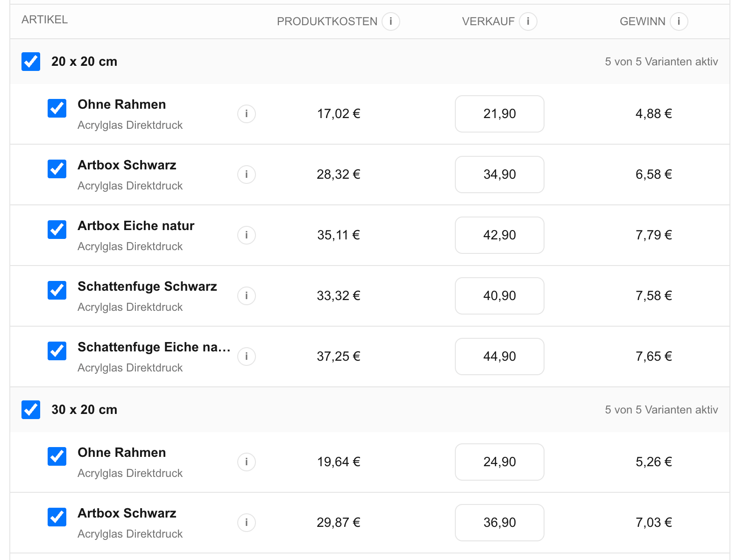Click the product cost 17,02 €

(339, 114)
